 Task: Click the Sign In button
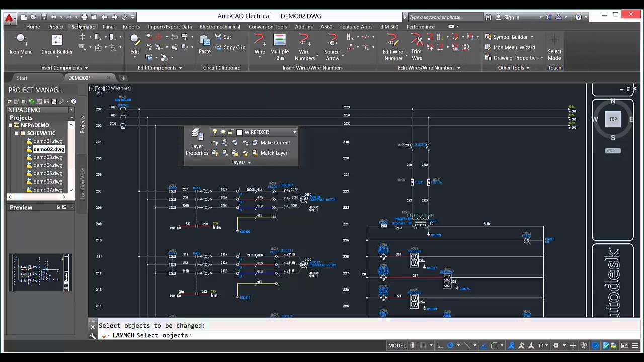tap(512, 17)
